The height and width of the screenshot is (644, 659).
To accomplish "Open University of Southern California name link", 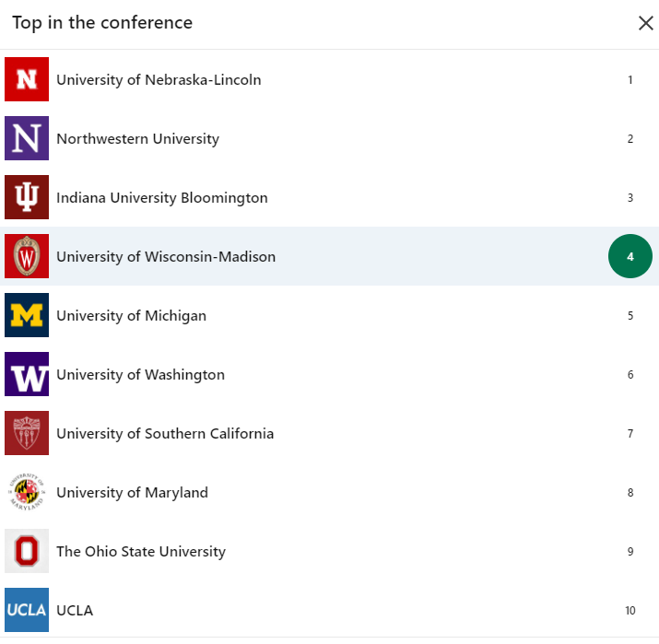I will click(165, 434).
